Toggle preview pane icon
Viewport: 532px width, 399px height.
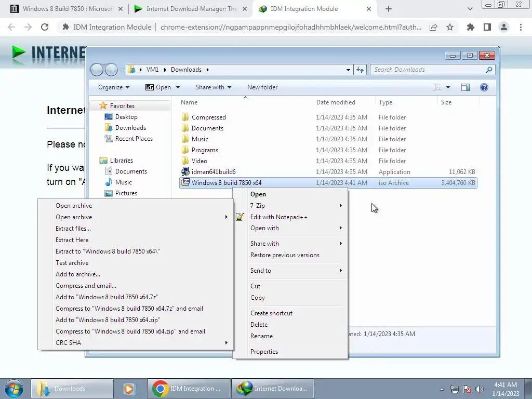[465, 87]
